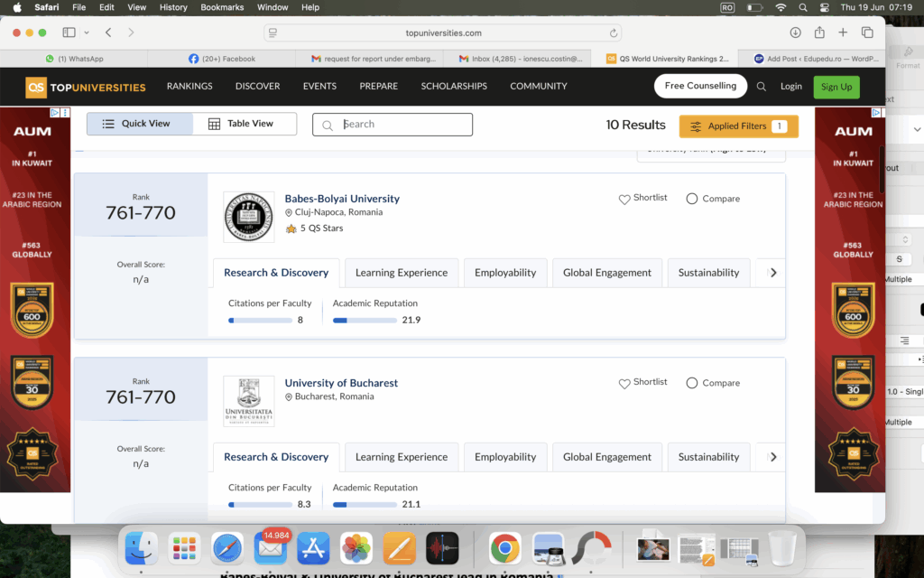Screen dimensions: 924x578
Task: Click the Free Counselling button
Action: click(700, 86)
